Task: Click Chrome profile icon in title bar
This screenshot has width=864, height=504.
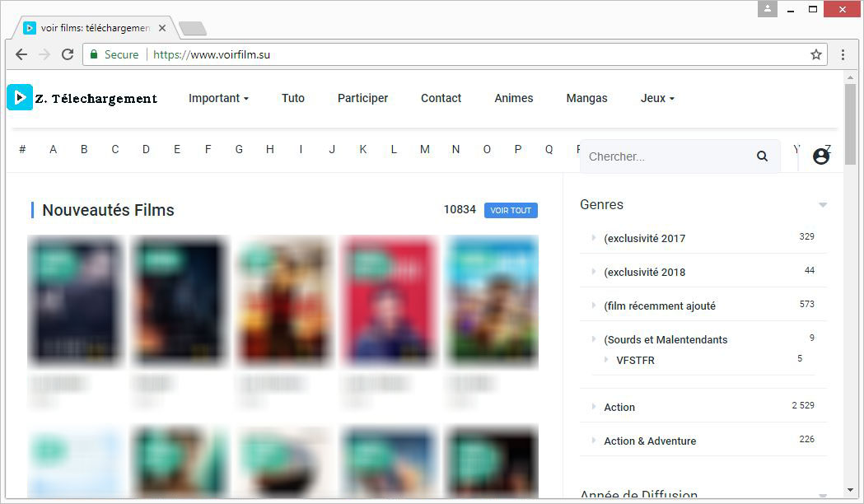Action: pos(767,9)
